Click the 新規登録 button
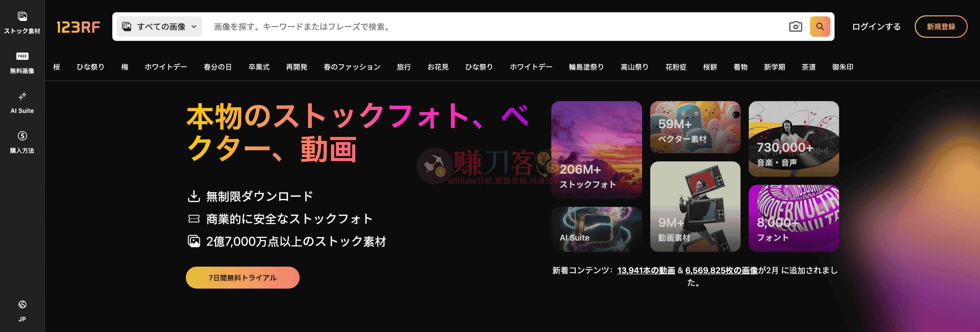The width and height of the screenshot is (980, 332). point(940,27)
